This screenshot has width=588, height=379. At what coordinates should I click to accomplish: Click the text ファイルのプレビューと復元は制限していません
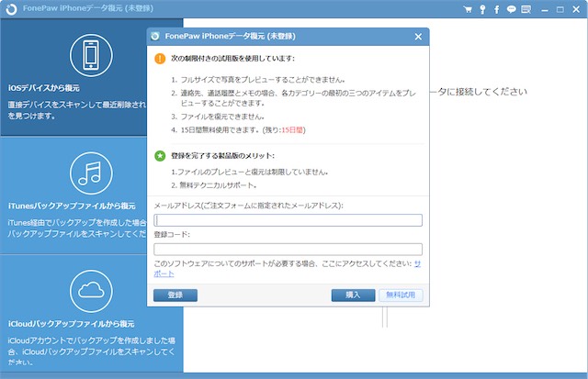tap(253, 172)
